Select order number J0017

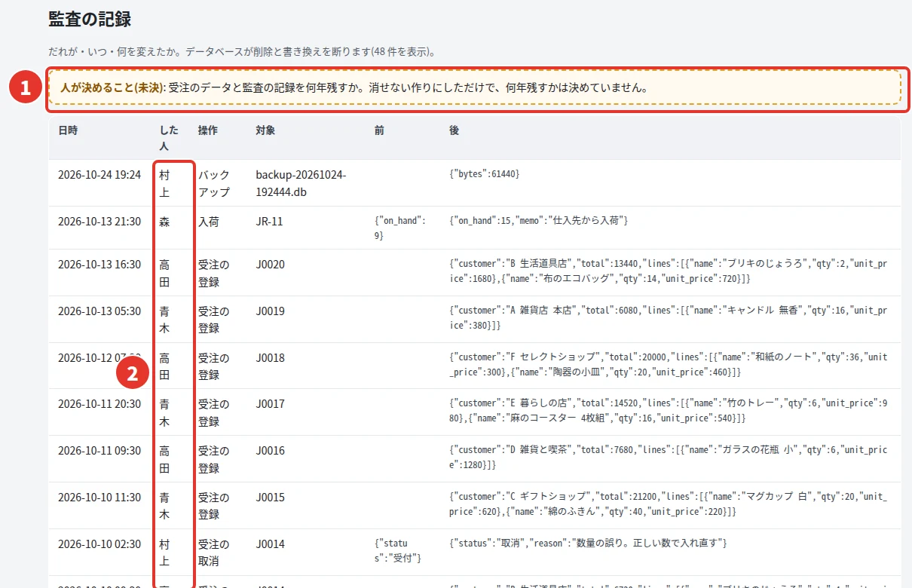coord(271,404)
